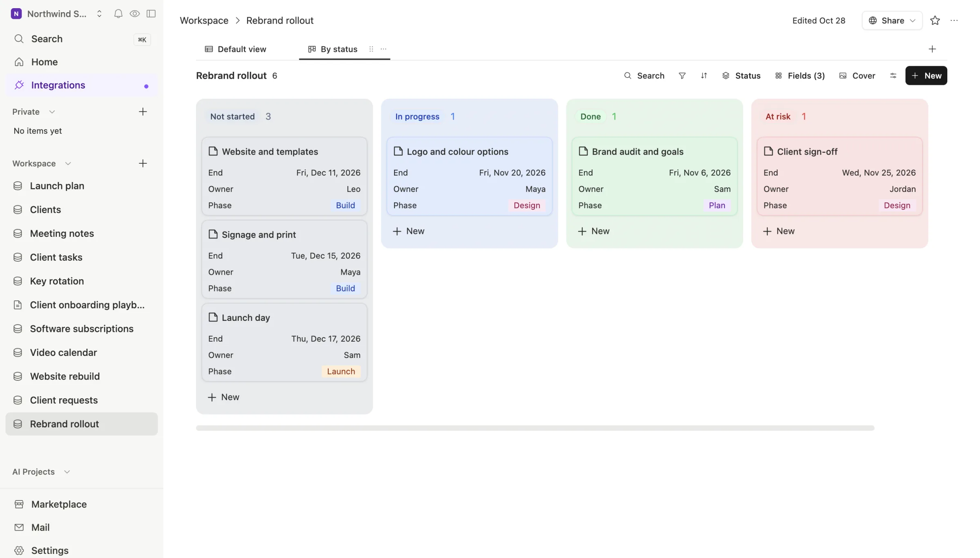Collapse the Workspace section
This screenshot has height=558, width=980.
pos(68,164)
